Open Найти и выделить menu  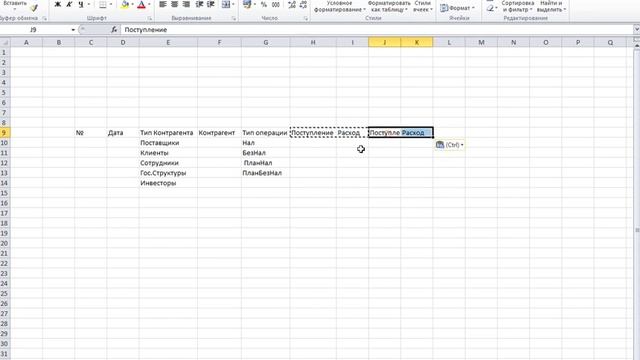tap(551, 6)
